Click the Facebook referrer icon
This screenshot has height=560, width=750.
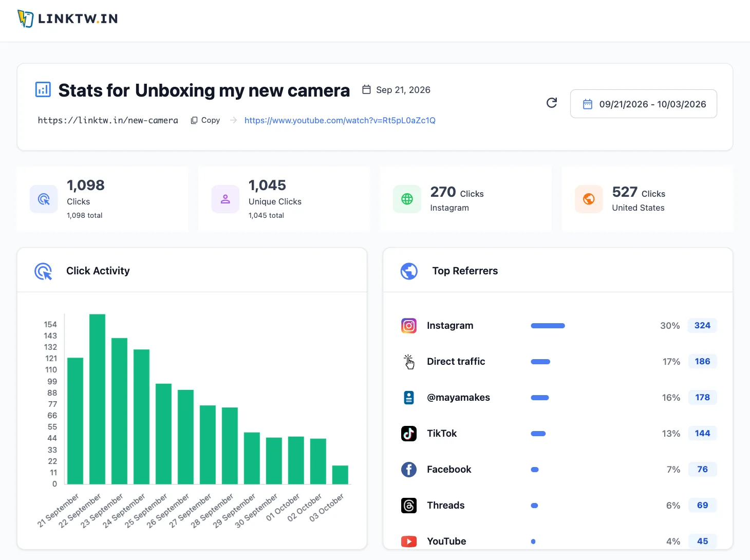pos(409,470)
